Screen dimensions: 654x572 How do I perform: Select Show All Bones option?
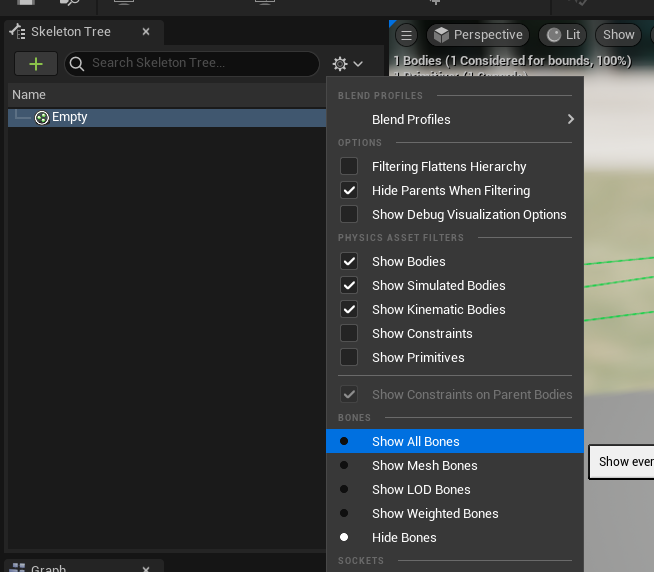(x=455, y=441)
